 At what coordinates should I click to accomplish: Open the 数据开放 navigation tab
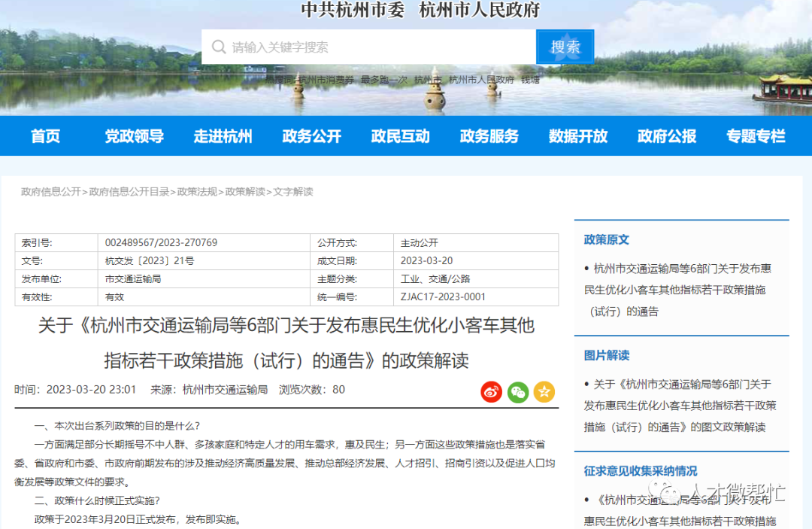coord(577,135)
